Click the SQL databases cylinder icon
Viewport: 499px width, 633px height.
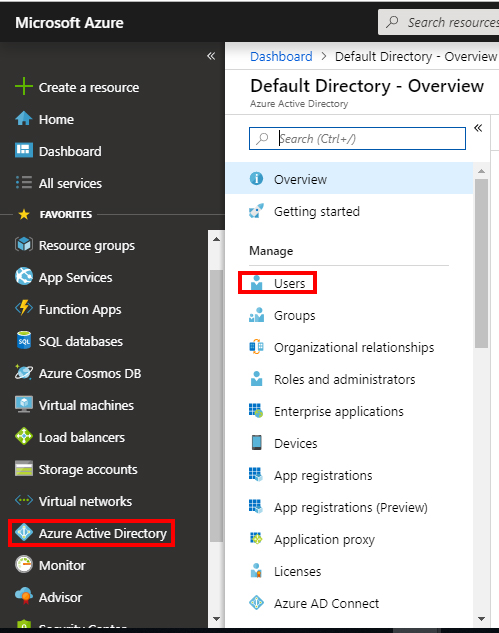24,340
